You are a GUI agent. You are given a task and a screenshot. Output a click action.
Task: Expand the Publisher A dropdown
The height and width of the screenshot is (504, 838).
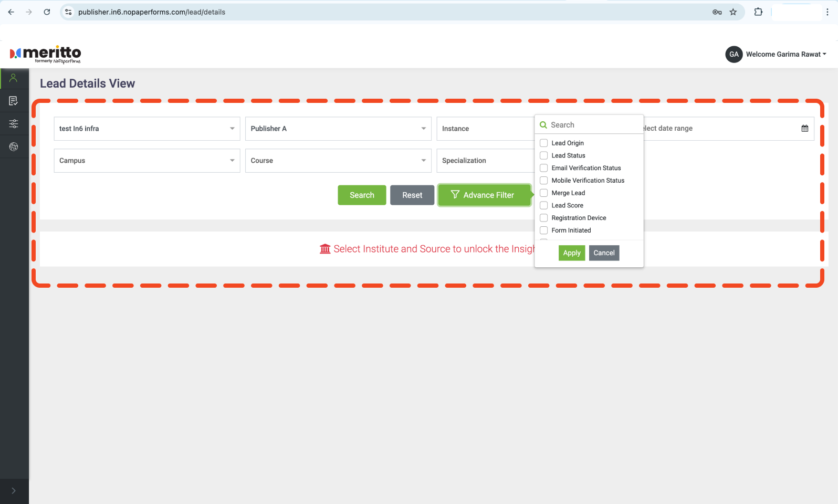[x=338, y=129]
